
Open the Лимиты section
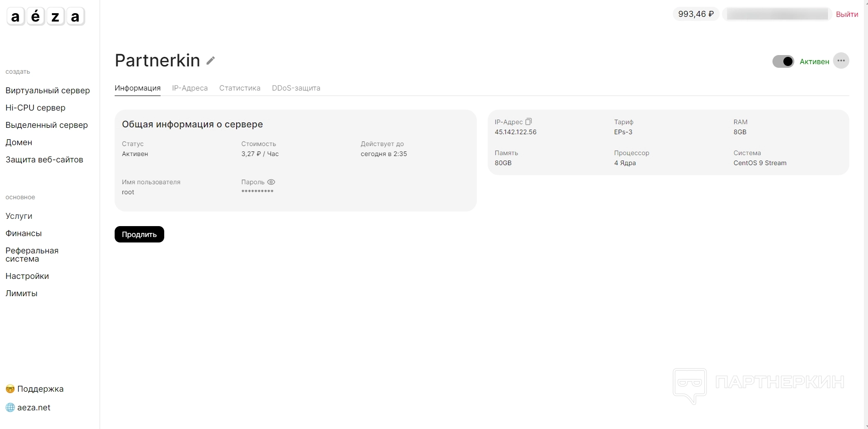21,293
